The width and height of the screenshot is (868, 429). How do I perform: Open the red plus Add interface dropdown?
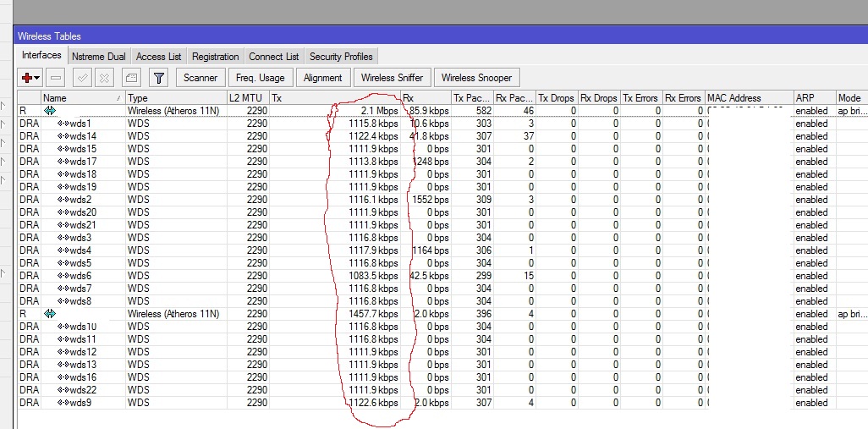click(x=30, y=78)
